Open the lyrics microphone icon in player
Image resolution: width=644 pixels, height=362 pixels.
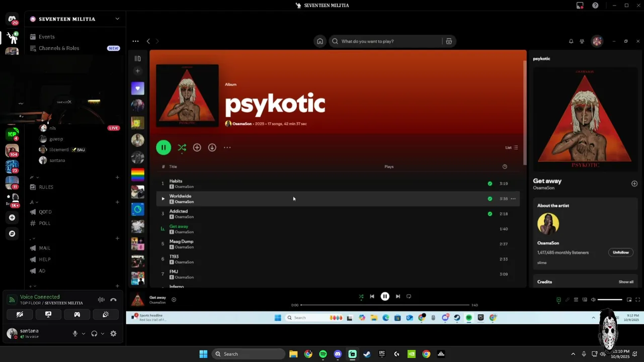[568, 300]
